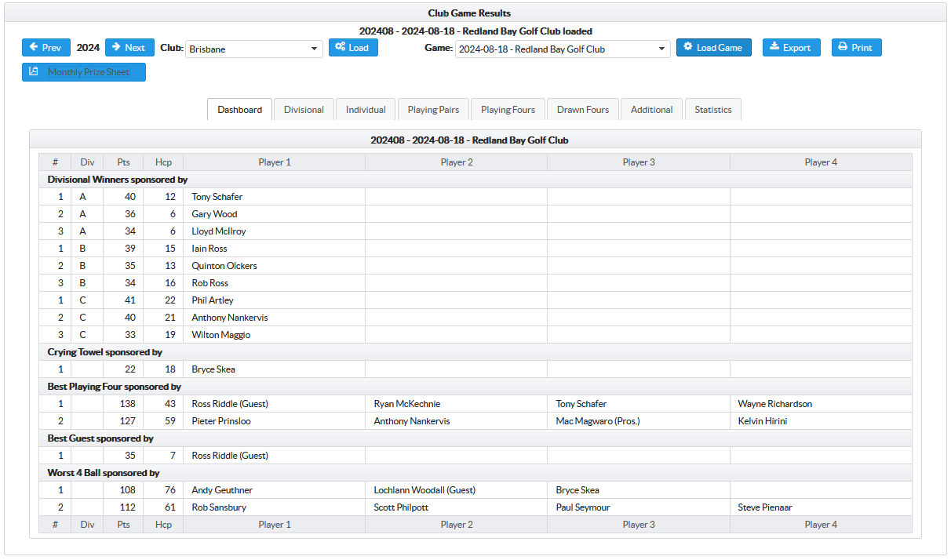Expand the Club dropdown showing Brisbane
951x560 pixels.
[253, 49]
